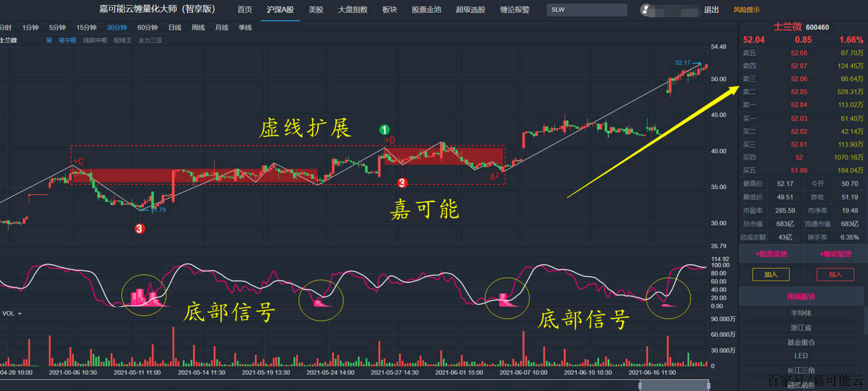
Task: Open the 超级选股 menu
Action: pyautogui.click(x=470, y=10)
